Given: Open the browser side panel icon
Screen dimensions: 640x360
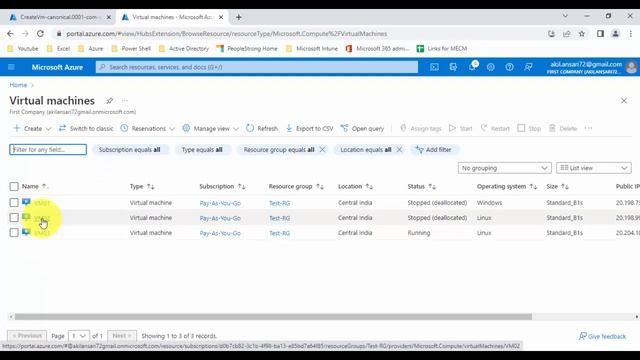Looking at the screenshot, I should [600, 33].
